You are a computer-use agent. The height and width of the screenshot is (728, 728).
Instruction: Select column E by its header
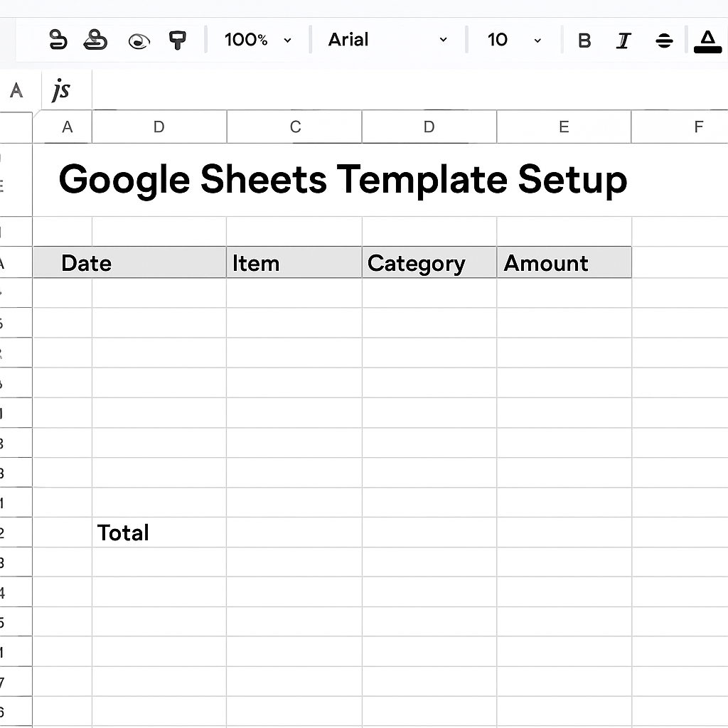(564, 127)
